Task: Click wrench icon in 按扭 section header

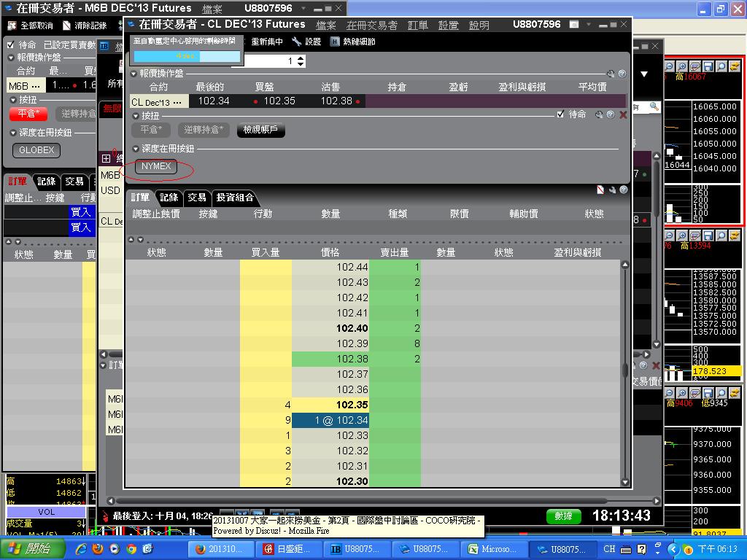Action: click(600, 114)
